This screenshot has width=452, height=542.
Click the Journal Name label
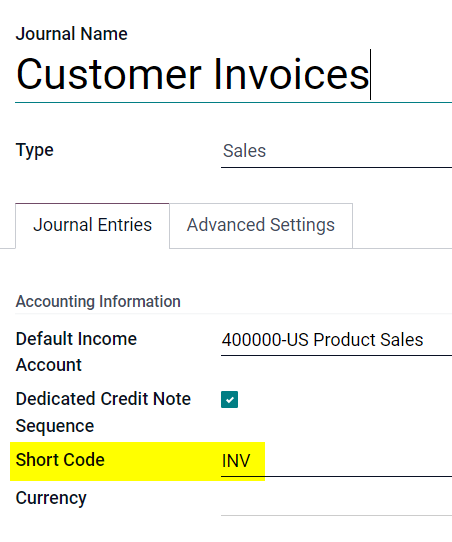pos(72,34)
